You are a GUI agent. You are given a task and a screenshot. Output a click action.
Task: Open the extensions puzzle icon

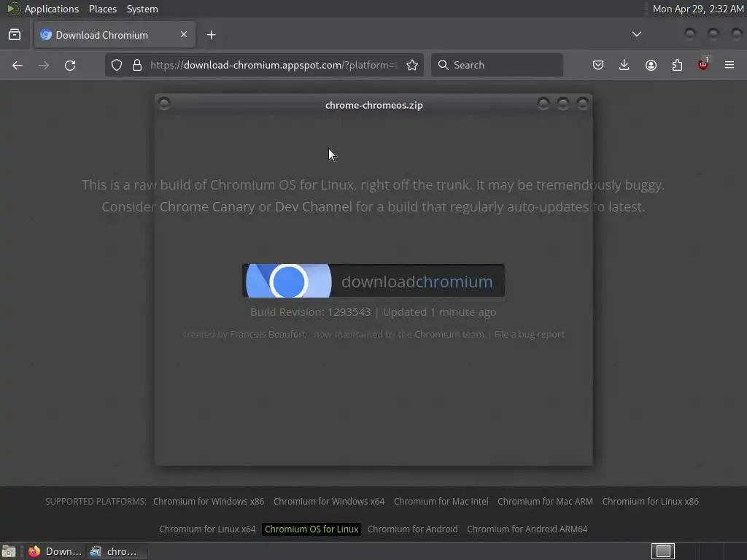(677, 65)
